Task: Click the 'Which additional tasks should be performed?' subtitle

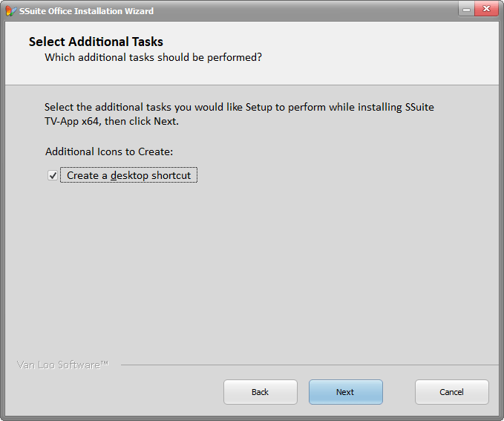Action: (153, 57)
